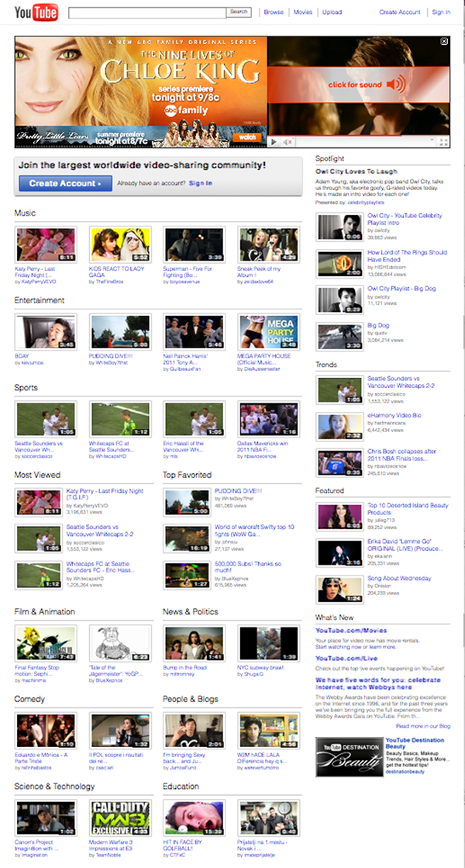This screenshot has width=465, height=868.
Task: Open the Dallas Mavericks 2011 NBA thumbnail
Action: [x=269, y=420]
